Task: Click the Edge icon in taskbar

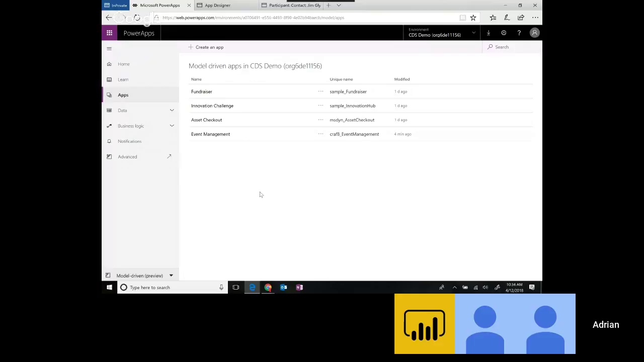Action: tap(252, 288)
